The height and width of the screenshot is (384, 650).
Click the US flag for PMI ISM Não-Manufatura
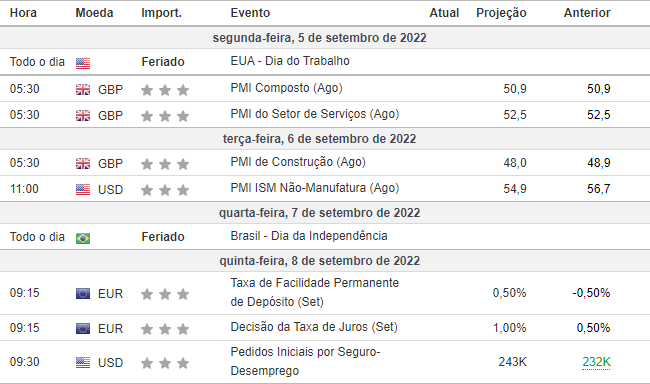coord(83,190)
